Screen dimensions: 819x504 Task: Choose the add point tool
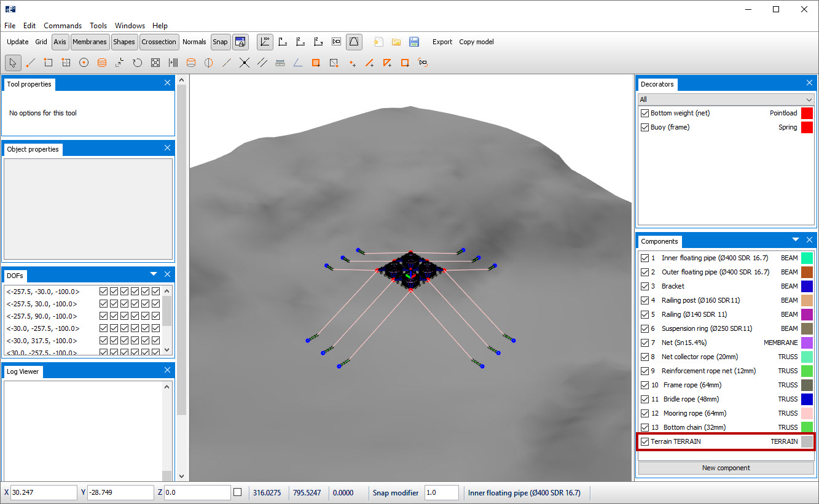click(x=352, y=63)
